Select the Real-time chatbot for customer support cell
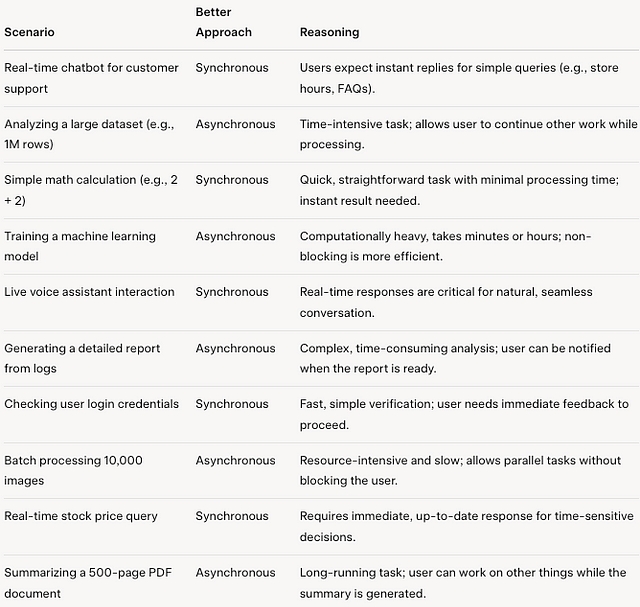The width and height of the screenshot is (640, 607). point(91,78)
